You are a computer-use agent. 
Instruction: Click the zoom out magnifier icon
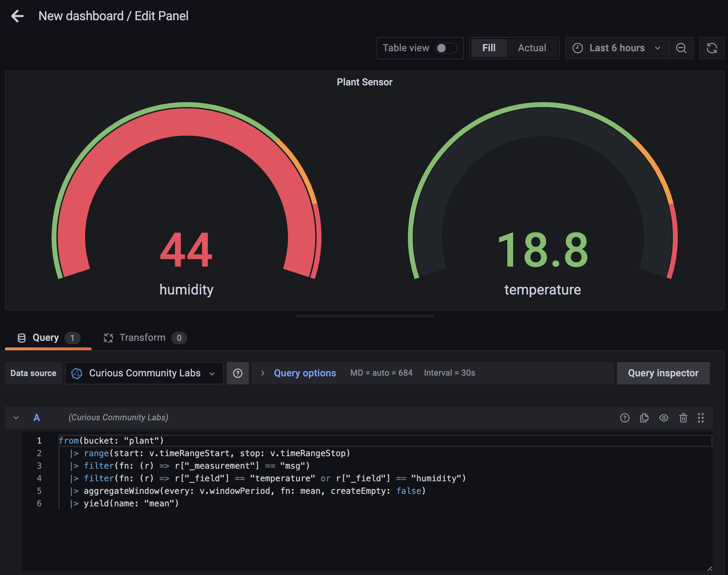pyautogui.click(x=681, y=48)
